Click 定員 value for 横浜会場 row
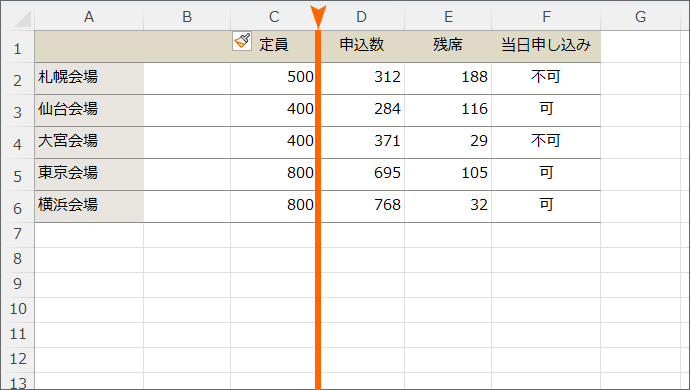This screenshot has height=390, width=690. click(x=274, y=207)
